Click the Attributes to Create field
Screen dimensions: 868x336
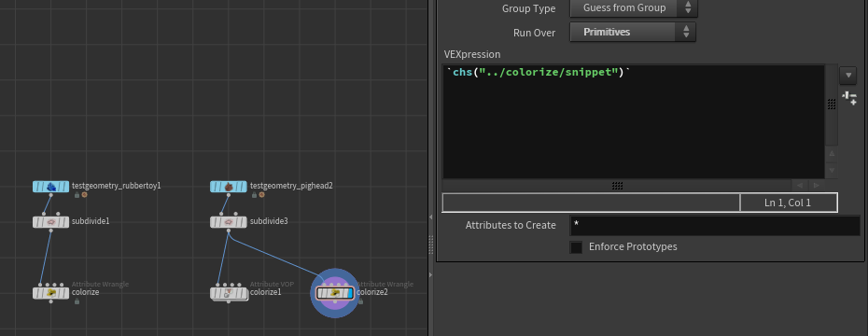715,226
